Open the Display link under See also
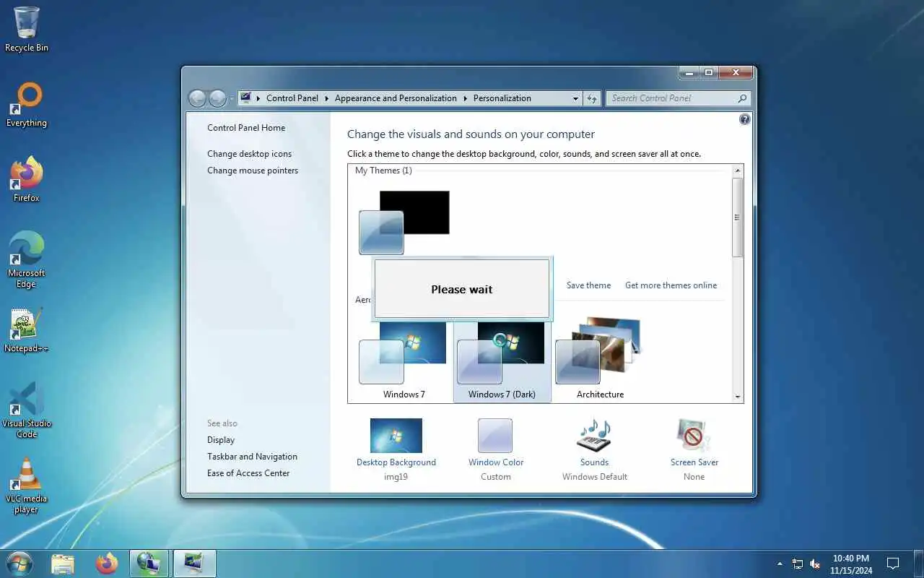Image resolution: width=924 pixels, height=578 pixels. 221,440
